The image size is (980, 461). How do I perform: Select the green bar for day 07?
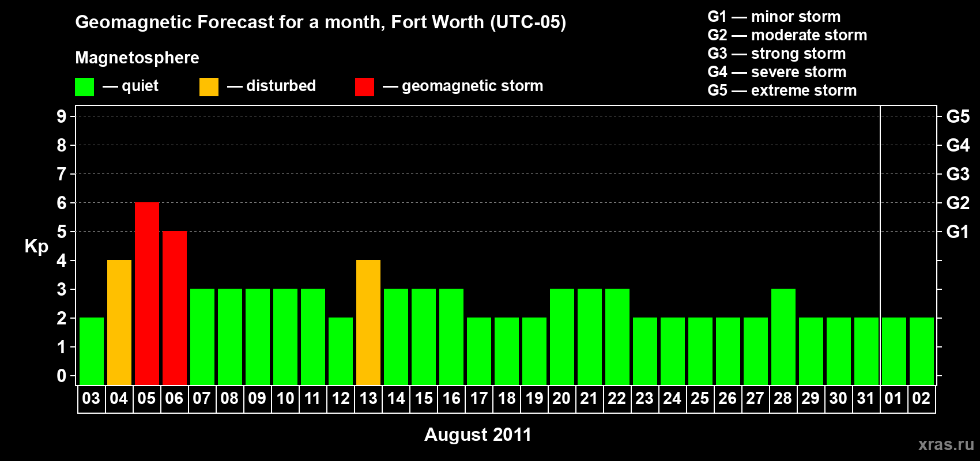click(x=202, y=337)
